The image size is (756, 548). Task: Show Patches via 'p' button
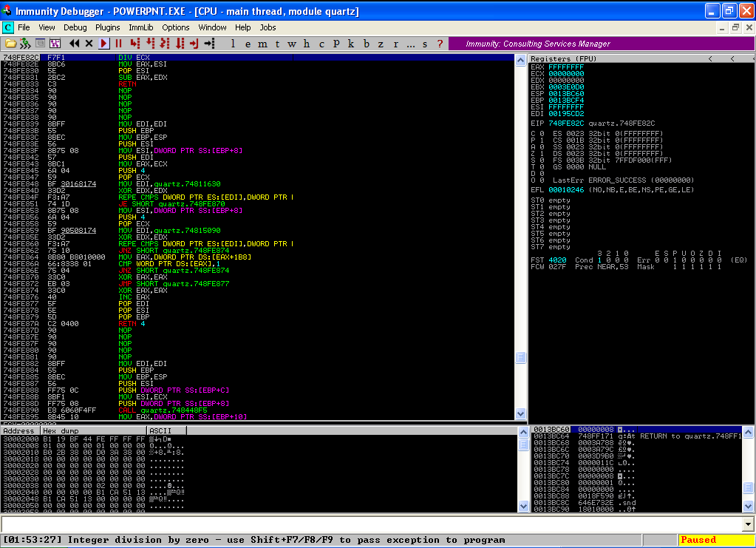click(336, 44)
